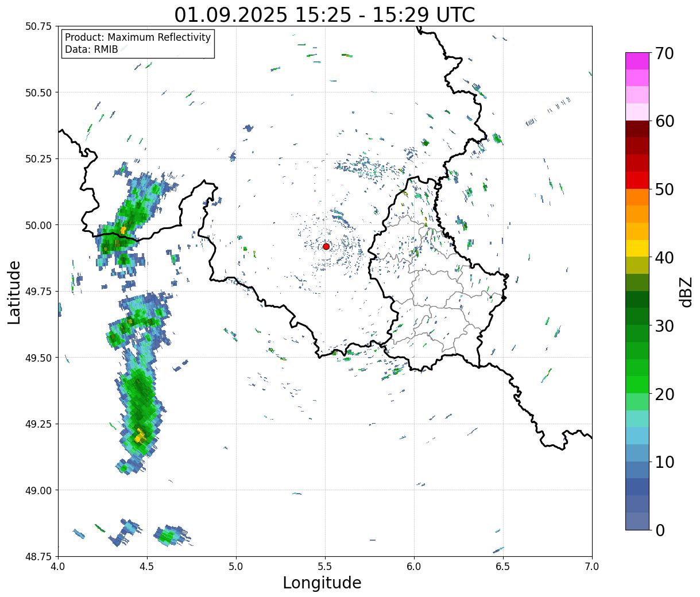Click the 30 tick on the colorbar

click(x=664, y=325)
